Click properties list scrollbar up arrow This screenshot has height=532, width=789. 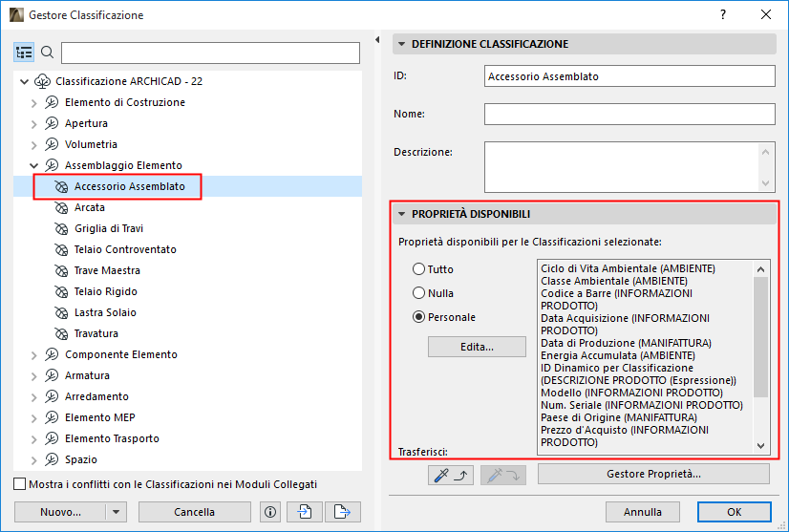[x=760, y=269]
